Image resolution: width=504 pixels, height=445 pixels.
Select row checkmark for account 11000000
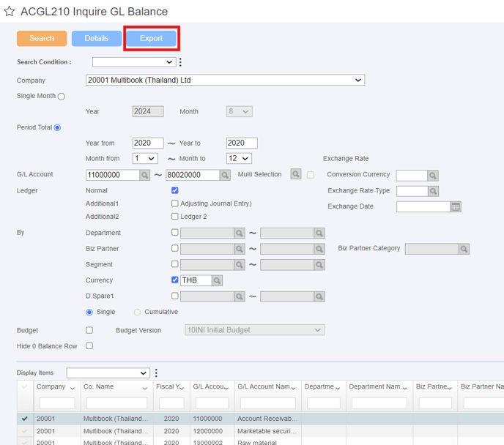click(x=25, y=419)
